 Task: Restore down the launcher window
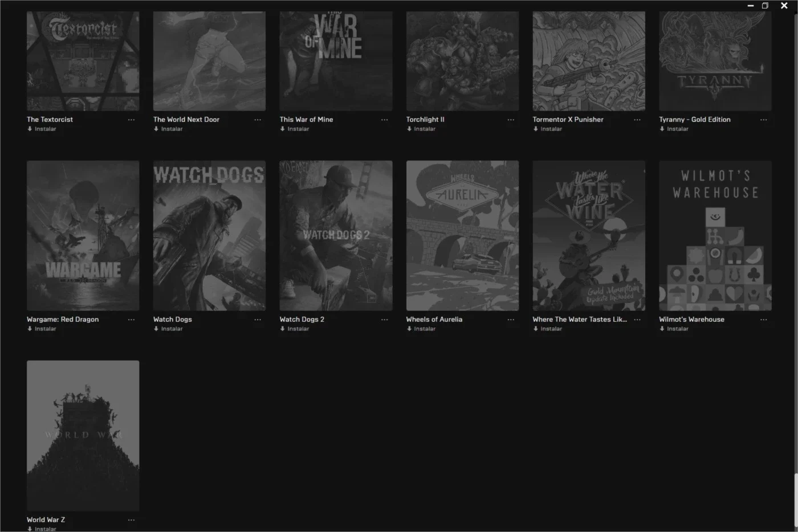point(766,6)
